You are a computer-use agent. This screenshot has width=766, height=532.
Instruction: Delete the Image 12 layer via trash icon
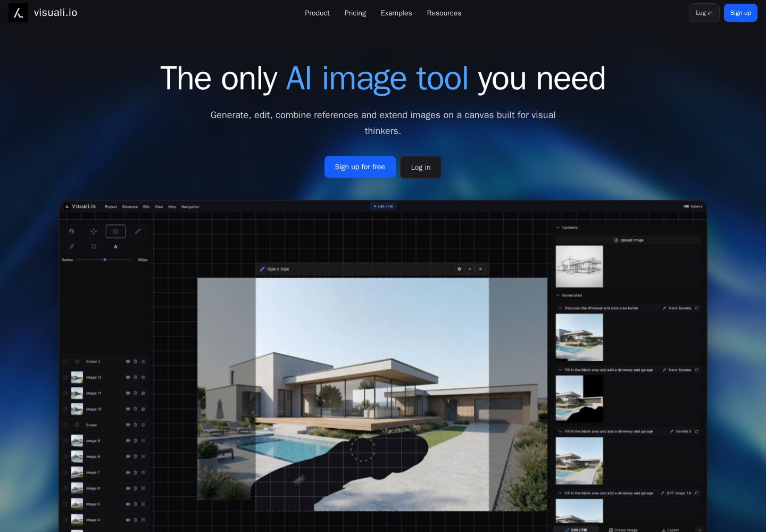tap(135, 378)
